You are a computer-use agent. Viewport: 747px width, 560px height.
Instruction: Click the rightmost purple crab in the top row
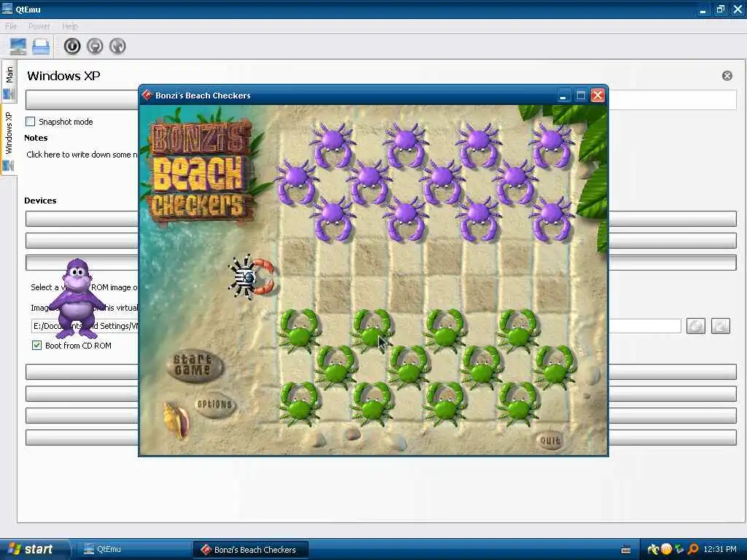pos(551,145)
